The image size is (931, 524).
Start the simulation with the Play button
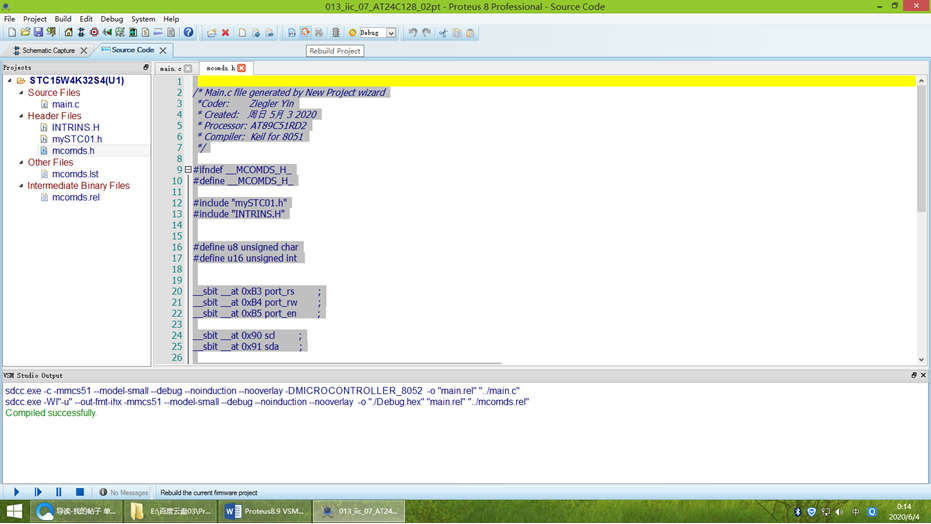click(x=17, y=492)
